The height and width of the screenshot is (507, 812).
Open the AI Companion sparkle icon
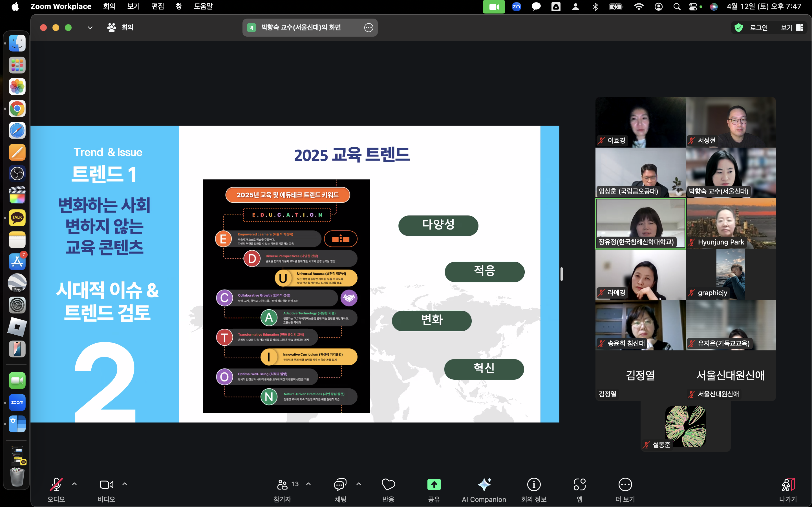[x=484, y=484]
